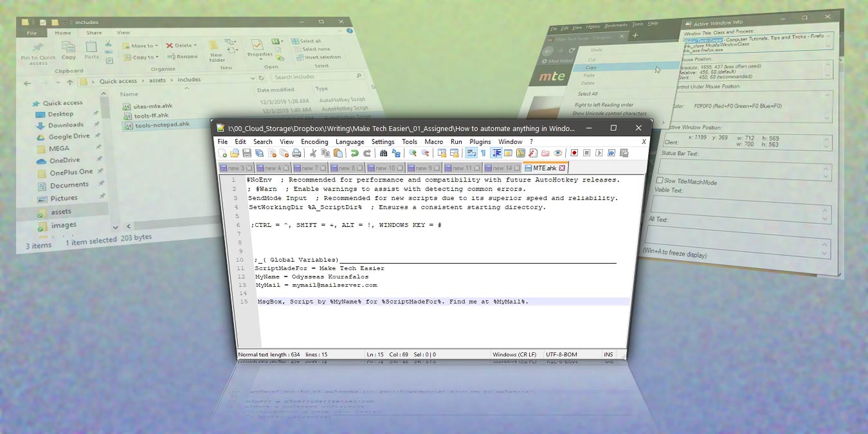Image resolution: width=868 pixels, height=434 pixels.
Task: Start recording a macro with the red record icon
Action: point(574,153)
